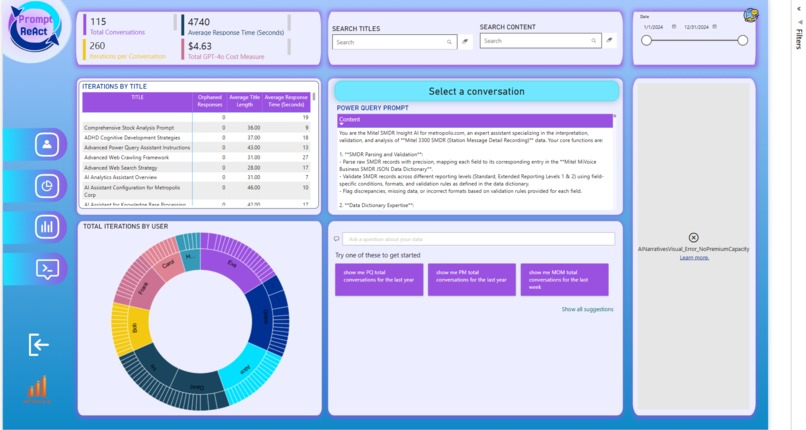Click the Iterations by Title table scrollbar
The height and width of the screenshot is (430, 806).
coord(314,97)
